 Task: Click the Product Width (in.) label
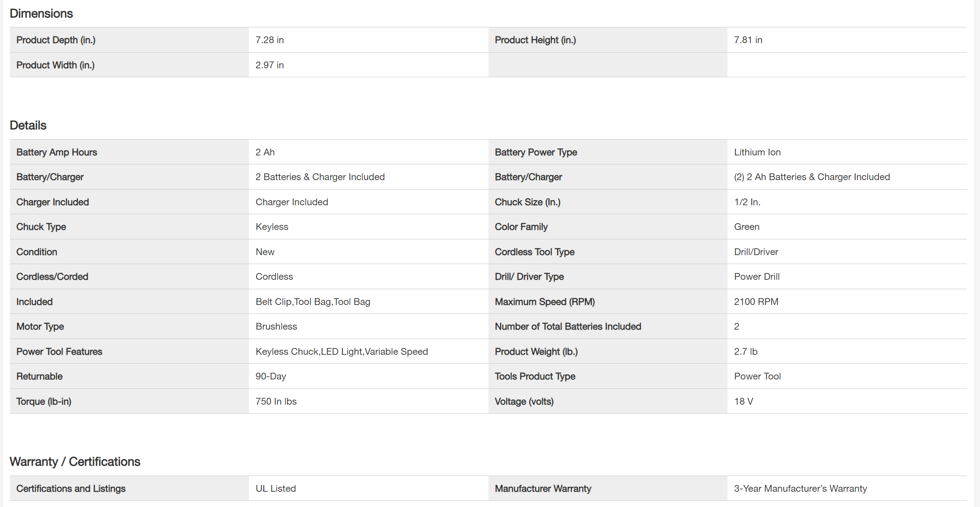56,65
